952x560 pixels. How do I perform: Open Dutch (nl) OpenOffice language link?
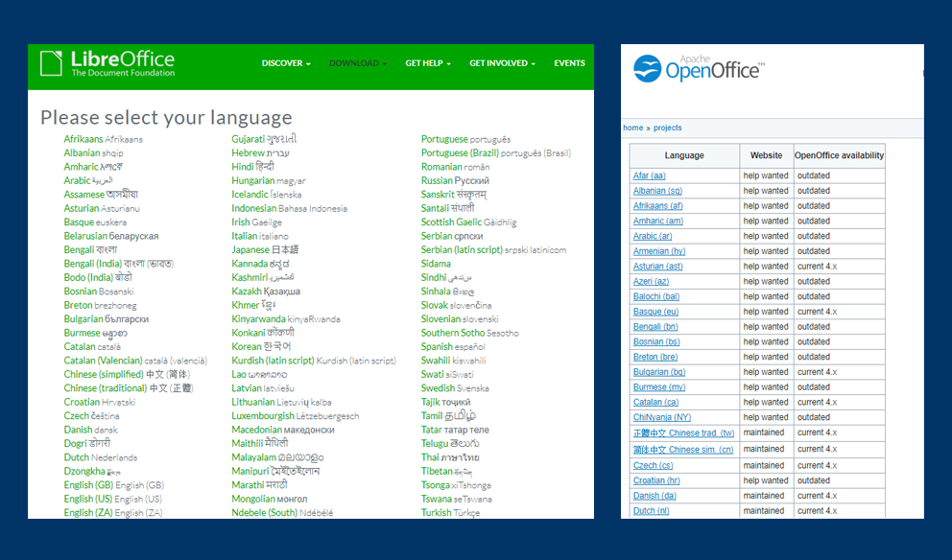[x=652, y=511]
